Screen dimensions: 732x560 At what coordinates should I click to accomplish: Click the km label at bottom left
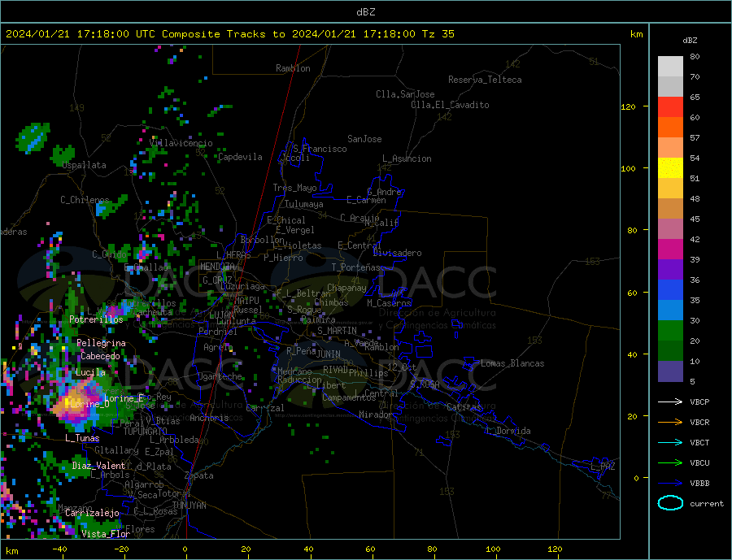click(x=11, y=551)
